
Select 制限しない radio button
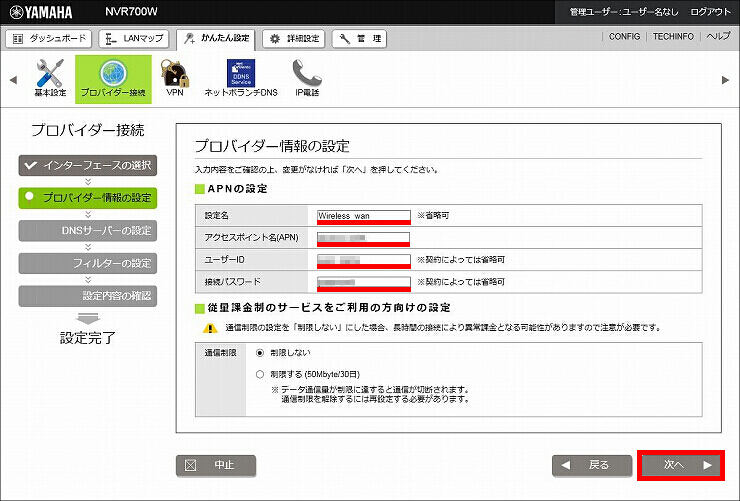pyautogui.click(x=260, y=353)
